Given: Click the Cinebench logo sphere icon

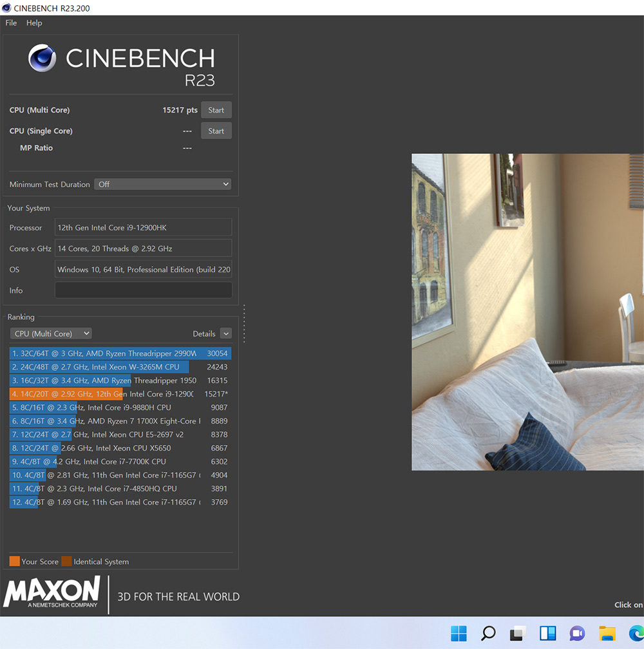Looking at the screenshot, I should click(x=43, y=58).
